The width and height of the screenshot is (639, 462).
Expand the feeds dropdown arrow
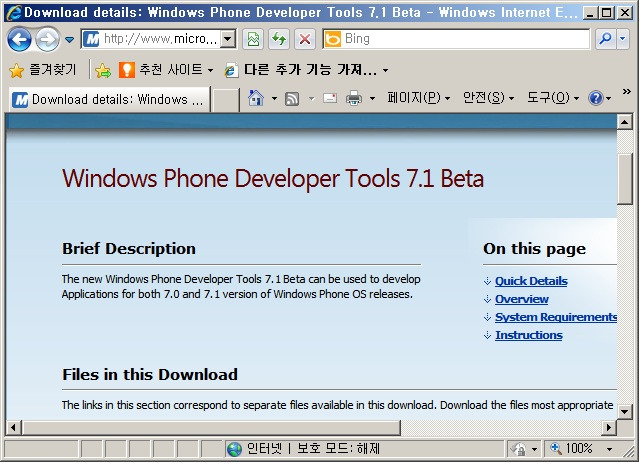(312, 98)
